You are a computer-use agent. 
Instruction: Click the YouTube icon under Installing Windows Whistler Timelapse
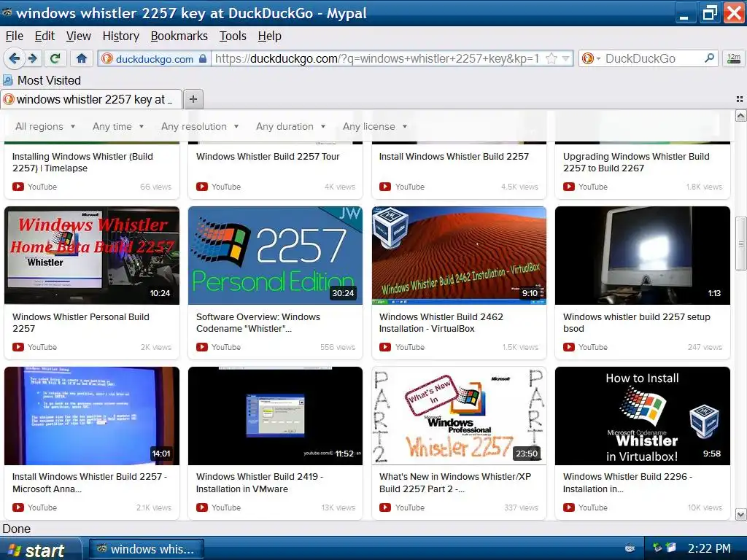(18, 187)
